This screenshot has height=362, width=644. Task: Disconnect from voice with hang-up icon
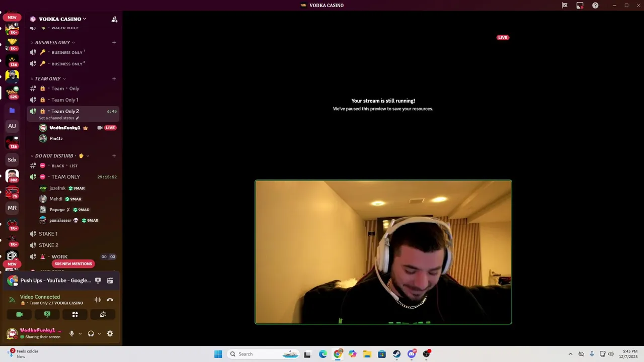coord(110,300)
